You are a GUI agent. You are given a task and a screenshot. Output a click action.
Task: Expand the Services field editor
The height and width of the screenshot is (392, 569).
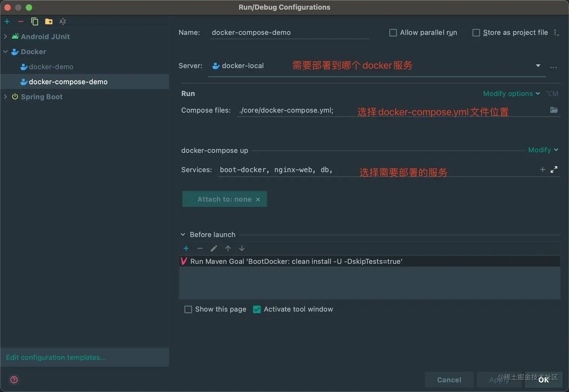tap(554, 170)
